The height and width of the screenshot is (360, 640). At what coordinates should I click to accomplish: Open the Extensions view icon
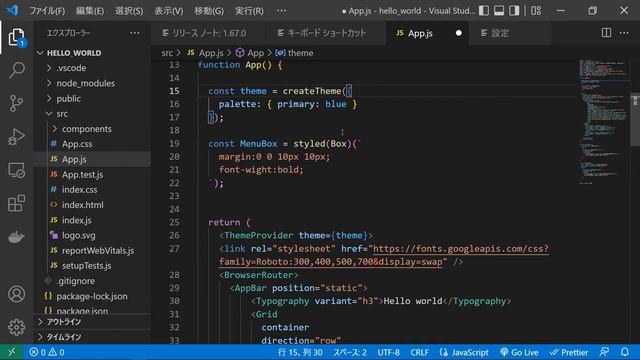tap(16, 203)
